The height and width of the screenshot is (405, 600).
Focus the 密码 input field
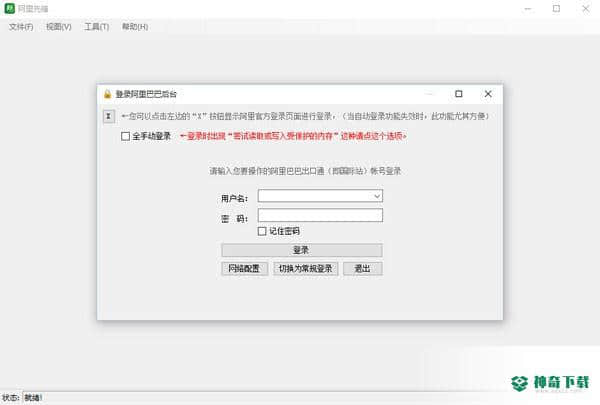coord(320,215)
